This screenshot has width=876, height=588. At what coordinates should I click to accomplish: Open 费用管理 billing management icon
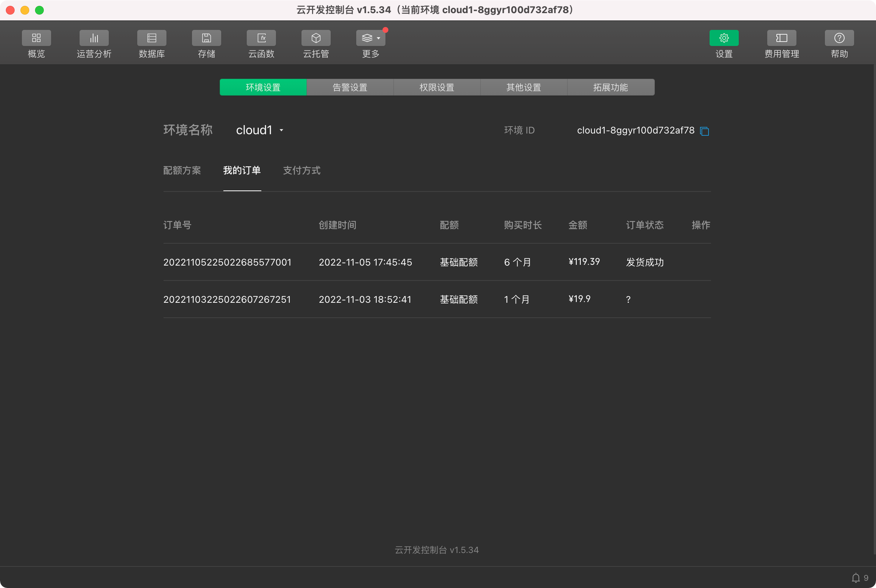pyautogui.click(x=781, y=38)
